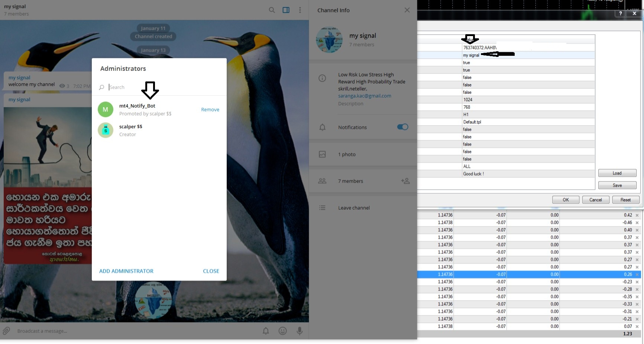Click the notification bell in message bar

point(266,331)
